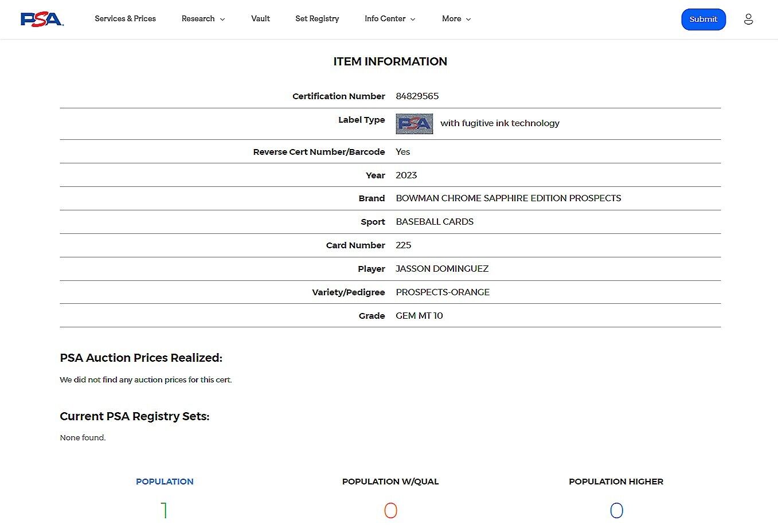The height and width of the screenshot is (532, 778).
Task: Click the PROSPECTS-ORANGE variety value
Action: [x=443, y=292]
